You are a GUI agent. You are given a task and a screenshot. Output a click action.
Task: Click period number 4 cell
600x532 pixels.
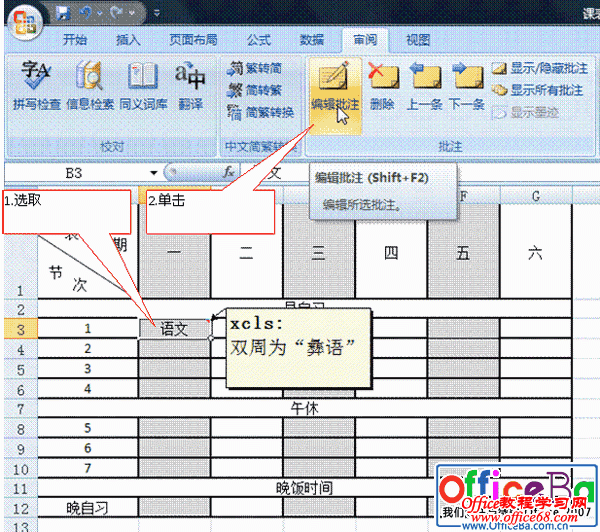pyautogui.click(x=88, y=388)
